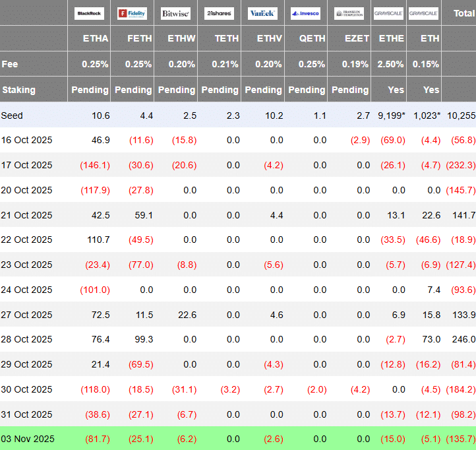Click the 16 Oct 2025 date label

click(x=26, y=140)
